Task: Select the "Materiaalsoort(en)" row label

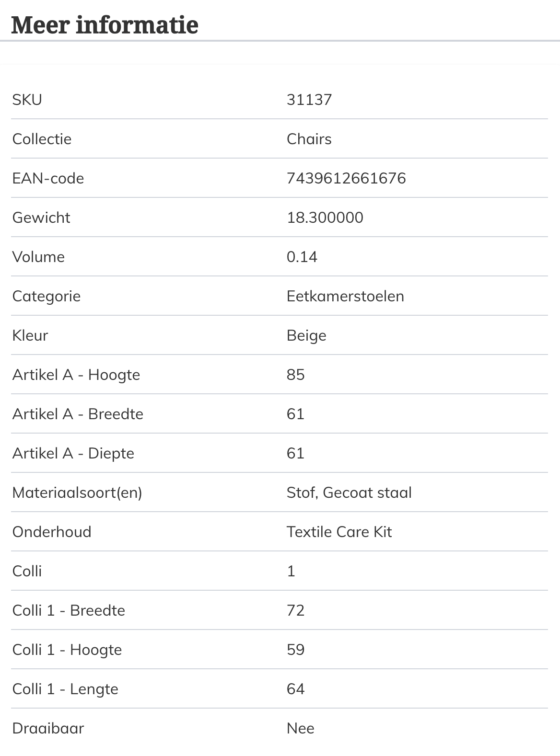Action: coord(77,493)
